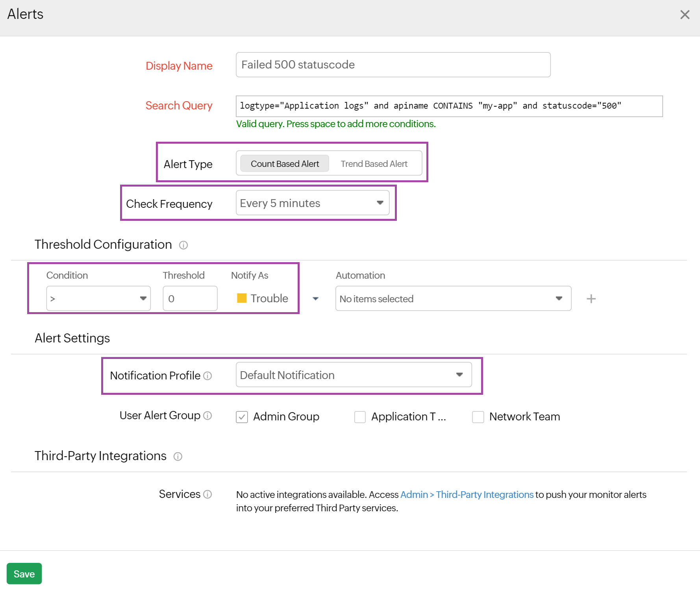Open the Automation items dropdown
Screen dimensions: 700x592
point(453,299)
